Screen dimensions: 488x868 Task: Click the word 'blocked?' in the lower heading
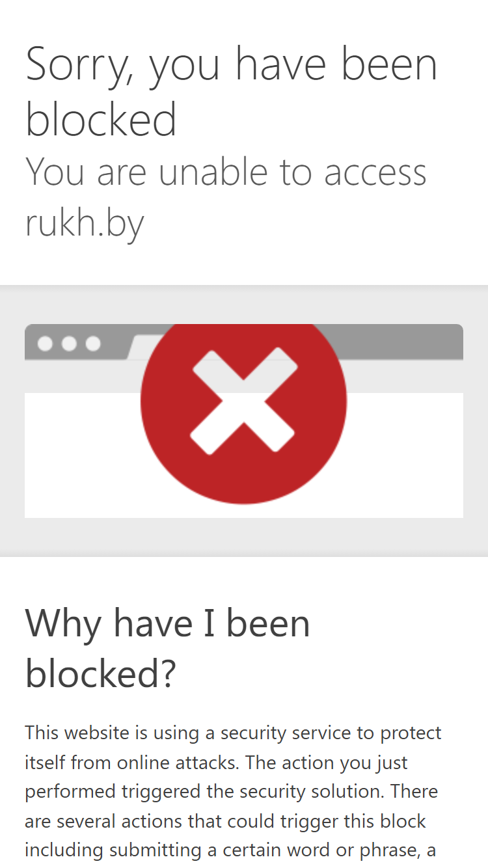pos(101,673)
